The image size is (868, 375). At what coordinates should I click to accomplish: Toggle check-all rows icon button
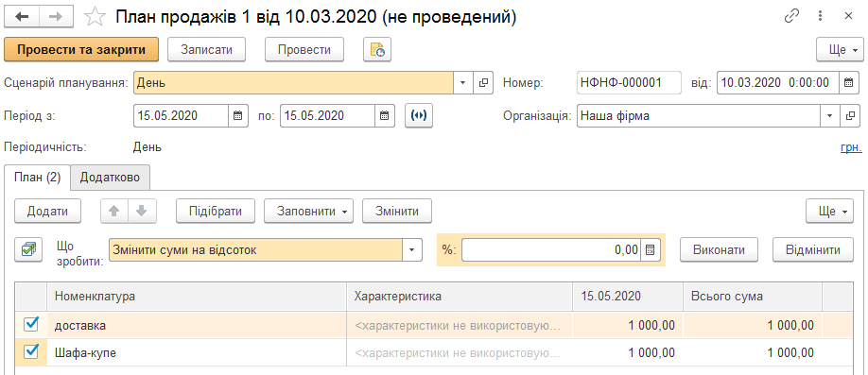pyautogui.click(x=28, y=249)
